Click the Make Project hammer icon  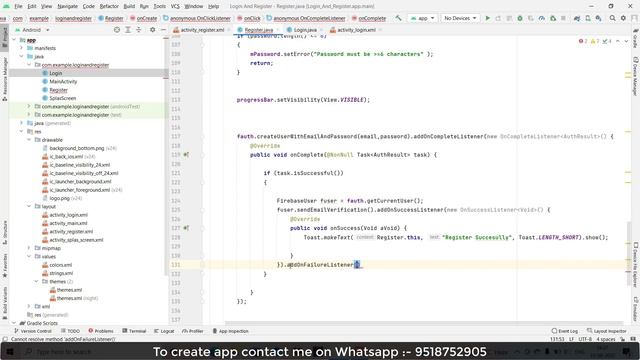pos(398,18)
